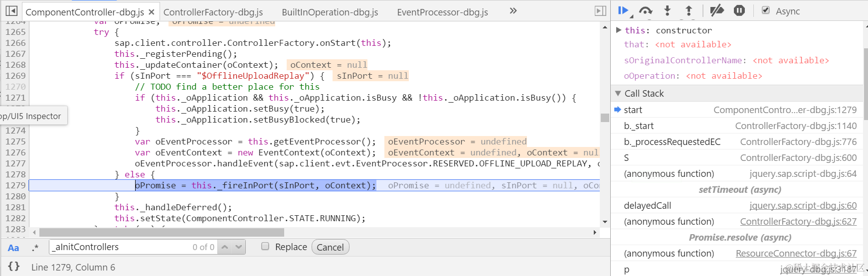The width and height of the screenshot is (868, 276).
Task: Step over the next function call
Action: (x=646, y=11)
